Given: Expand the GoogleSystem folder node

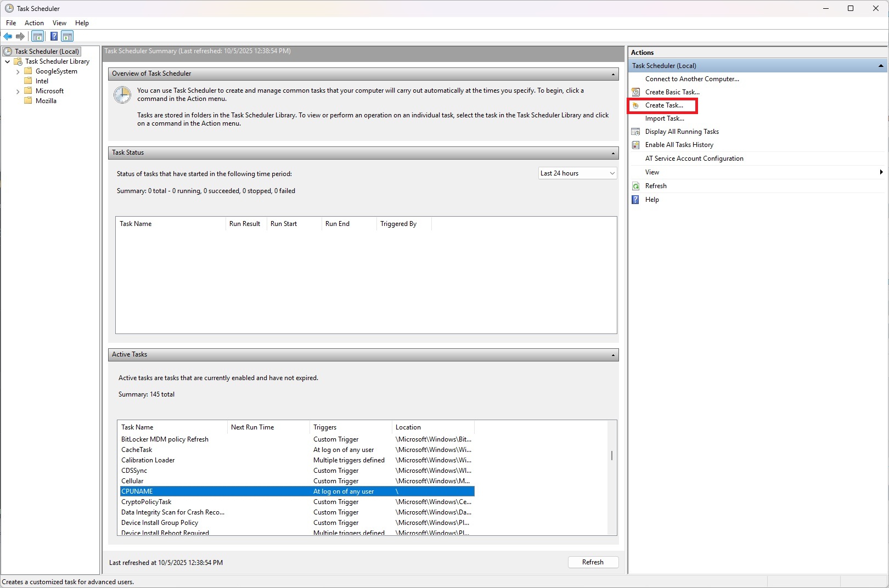Looking at the screenshot, I should click(18, 71).
